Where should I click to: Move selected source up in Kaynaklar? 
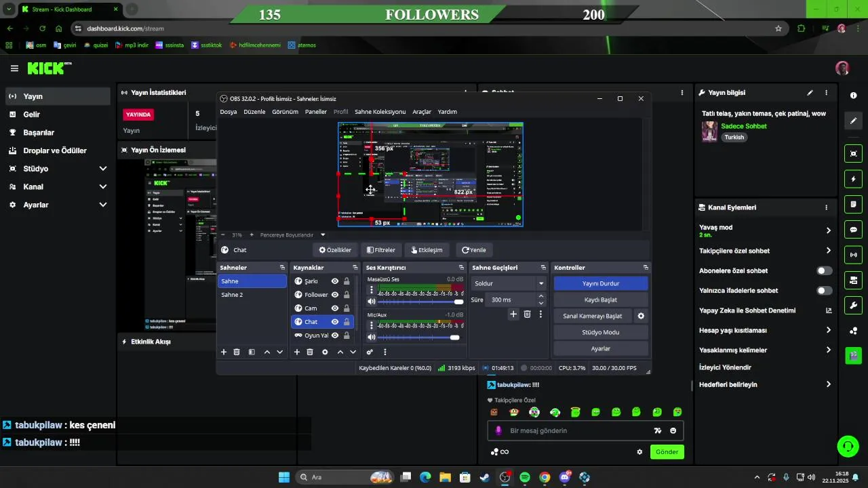[340, 352]
